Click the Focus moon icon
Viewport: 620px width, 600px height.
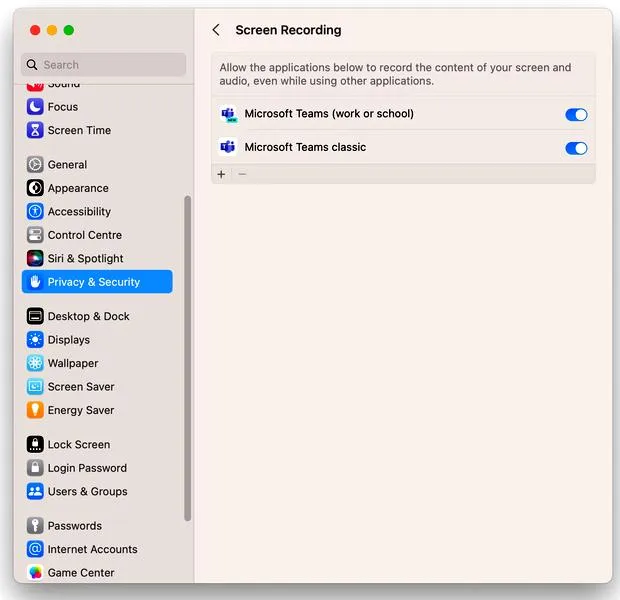35,107
